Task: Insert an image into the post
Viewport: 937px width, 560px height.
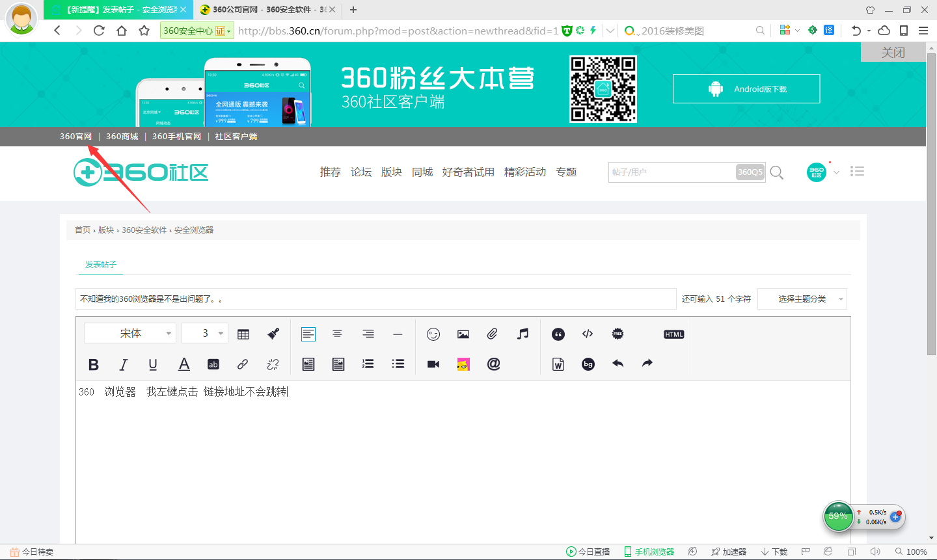Action: click(463, 334)
